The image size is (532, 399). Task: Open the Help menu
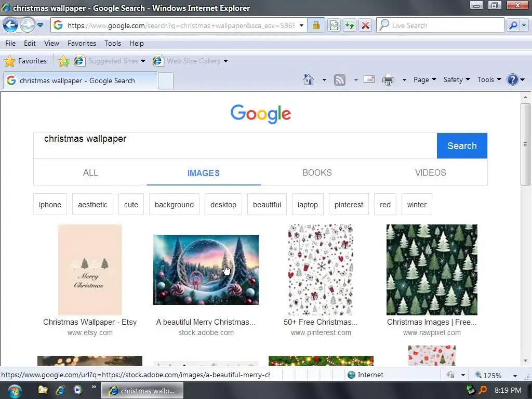coord(137,44)
